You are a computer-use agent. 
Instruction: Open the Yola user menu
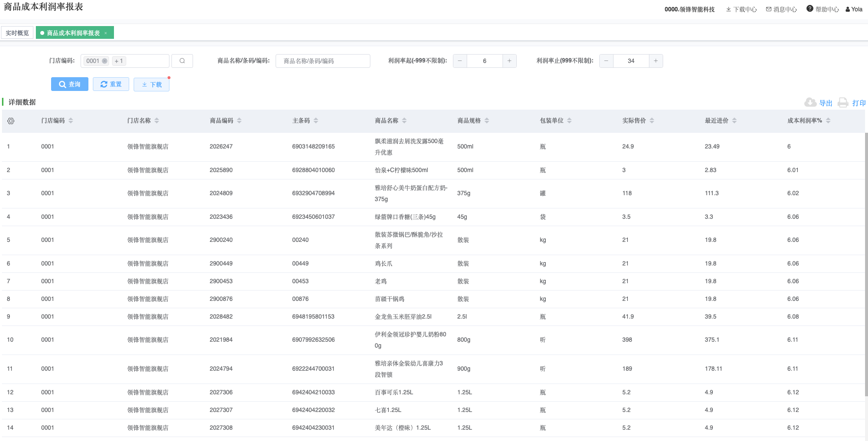854,9
